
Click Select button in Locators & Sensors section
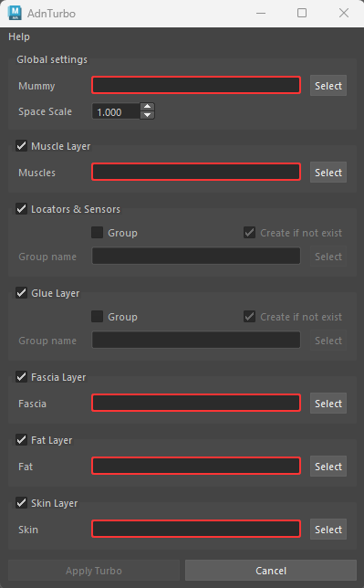pos(328,257)
